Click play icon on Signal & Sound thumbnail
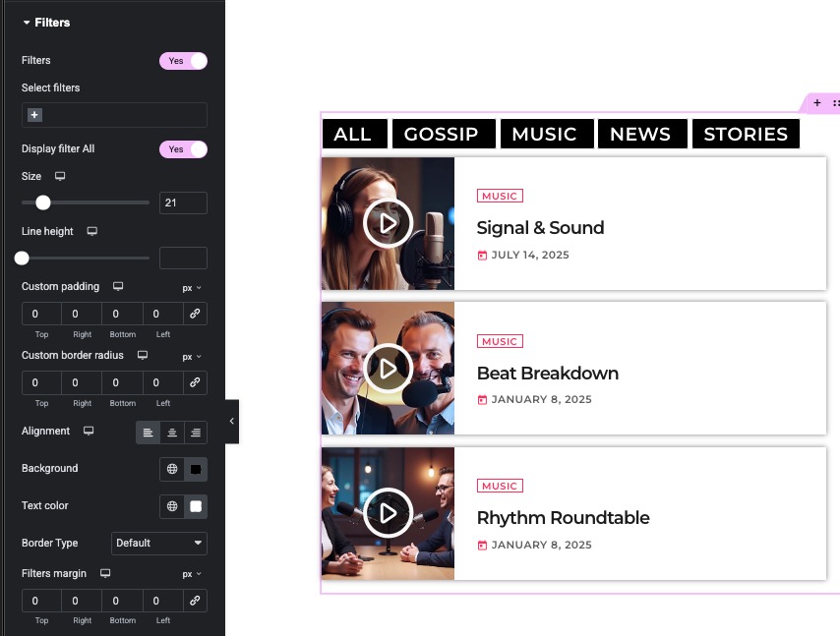This screenshot has width=840, height=636. pos(388,223)
